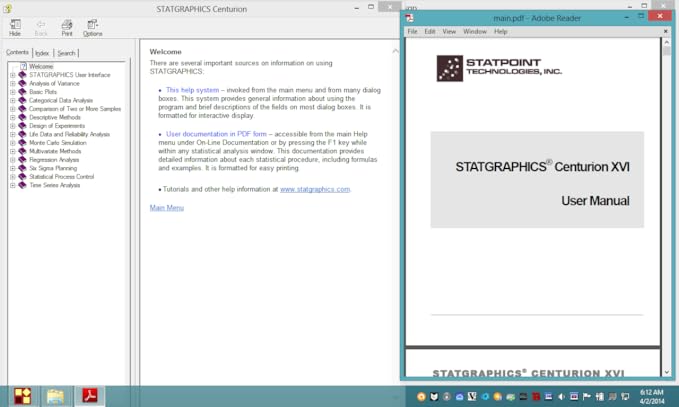Expand the Time Series Analysis node

pos(13,185)
